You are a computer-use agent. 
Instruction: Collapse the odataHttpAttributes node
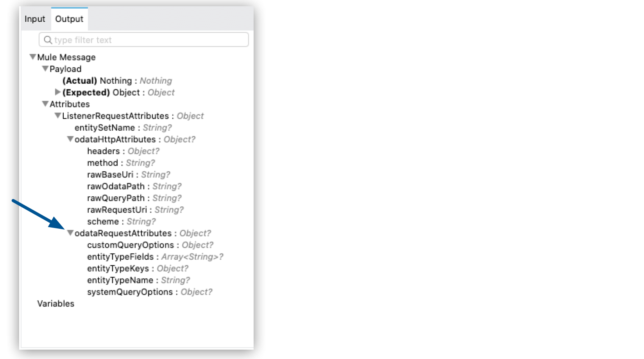[x=70, y=139]
